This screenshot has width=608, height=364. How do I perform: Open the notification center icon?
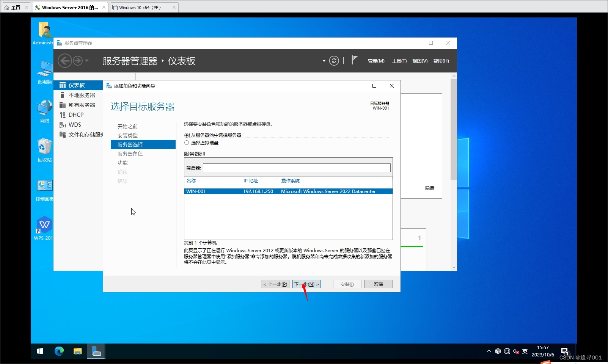click(565, 351)
